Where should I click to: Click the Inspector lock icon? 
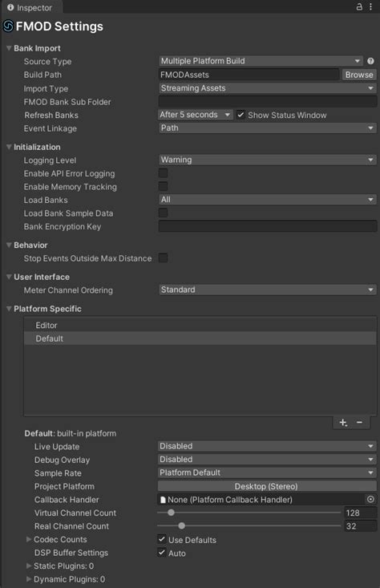(x=359, y=6)
